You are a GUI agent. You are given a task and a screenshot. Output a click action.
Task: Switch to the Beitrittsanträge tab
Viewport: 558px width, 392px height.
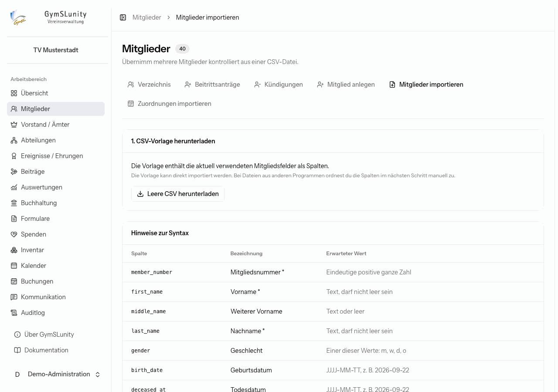[x=212, y=84]
